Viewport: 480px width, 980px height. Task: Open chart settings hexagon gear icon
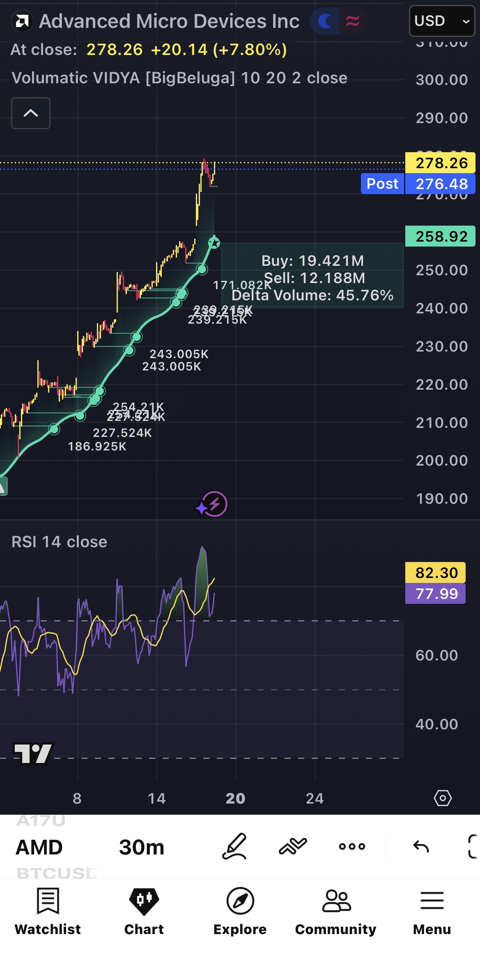click(x=443, y=798)
